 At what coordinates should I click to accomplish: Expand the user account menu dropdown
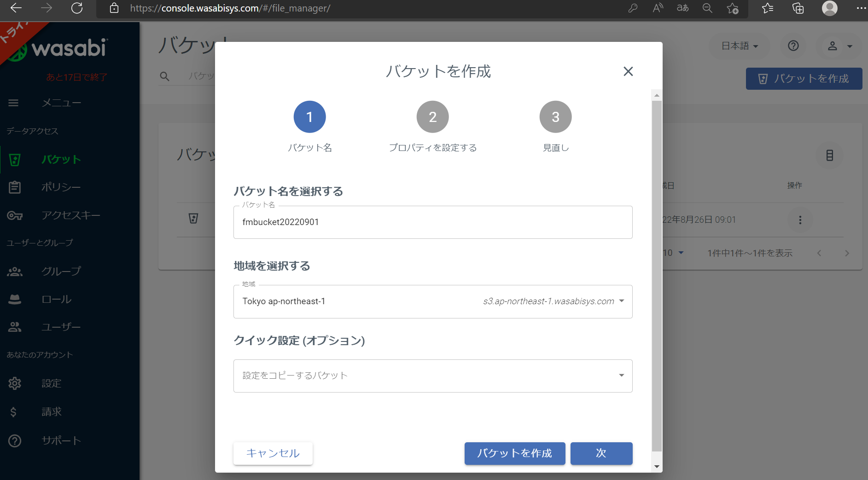pyautogui.click(x=839, y=46)
